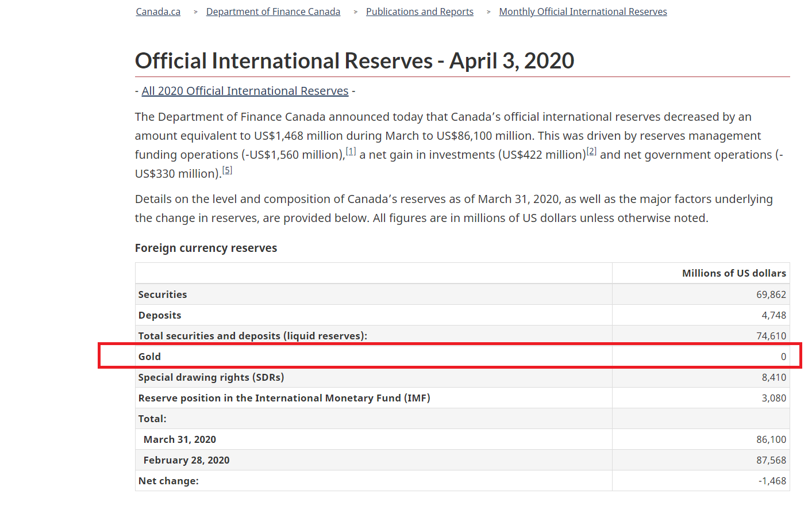Click the Gold value of 0
Screen dimensions: 812x509
point(783,357)
